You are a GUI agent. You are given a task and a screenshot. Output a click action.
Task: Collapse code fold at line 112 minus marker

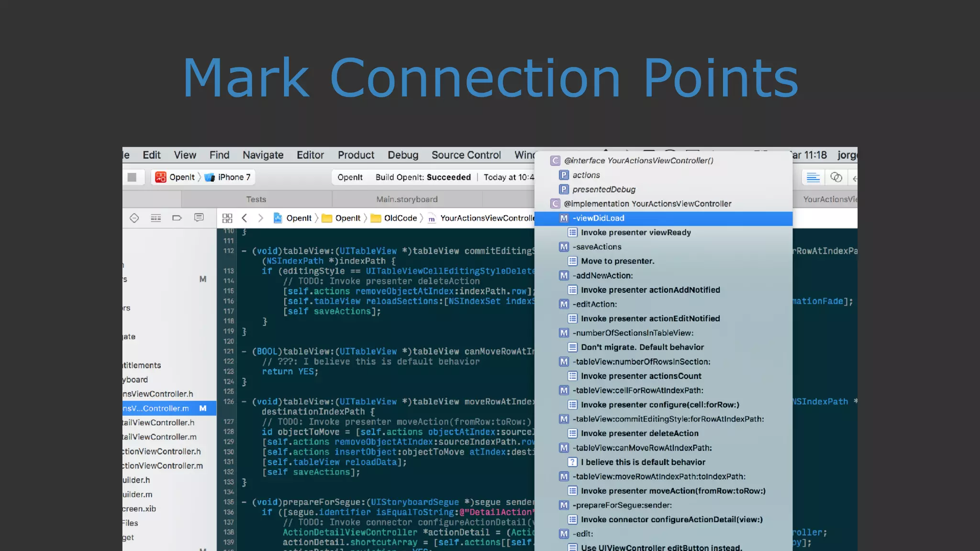tap(244, 251)
